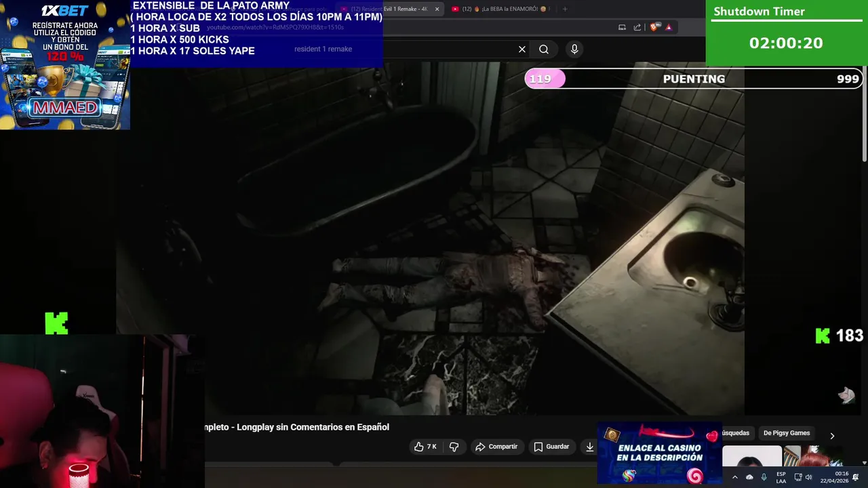Open a new browser tab with the plus
Image resolution: width=868 pixels, height=488 pixels.
tap(565, 9)
